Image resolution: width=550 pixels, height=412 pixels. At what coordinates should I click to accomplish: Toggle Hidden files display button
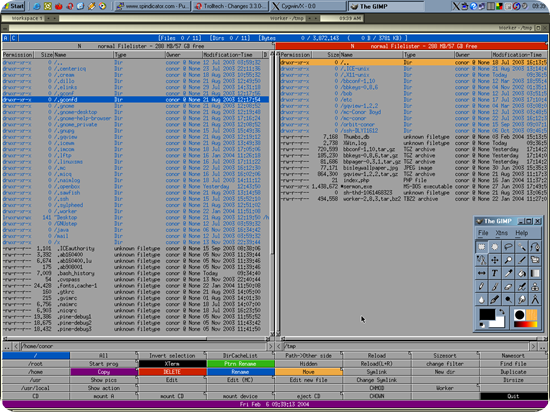(x=308, y=364)
